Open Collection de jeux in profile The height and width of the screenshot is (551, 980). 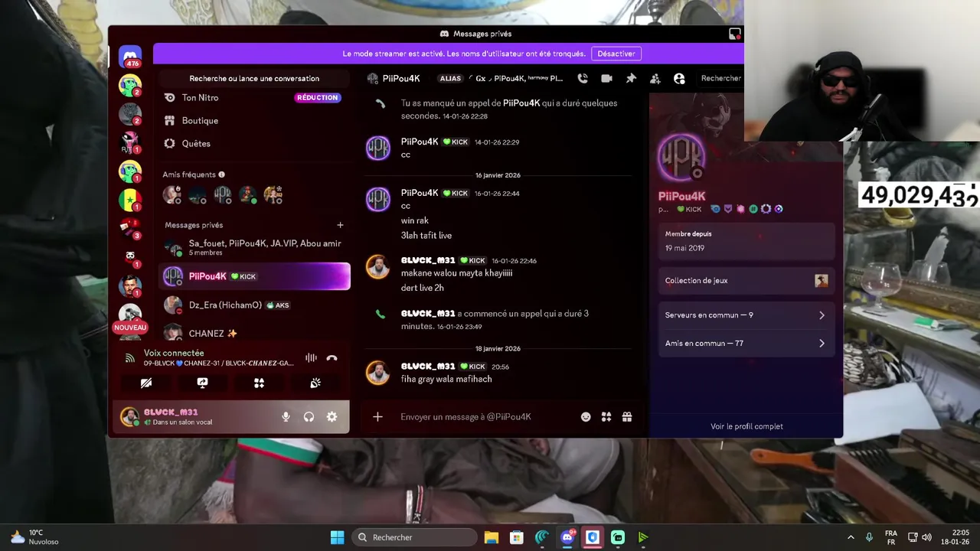point(746,281)
